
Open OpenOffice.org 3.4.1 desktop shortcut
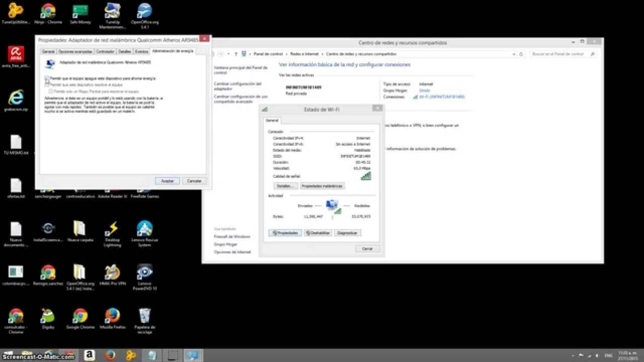[x=144, y=11]
